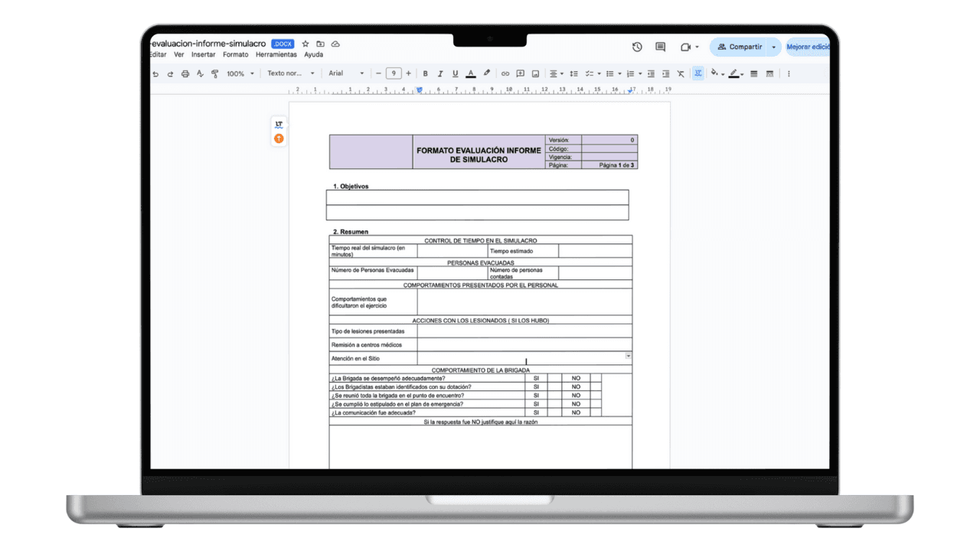Screen dimensions: 980x551
Task: Insert an image from the toolbar
Action: (x=534, y=73)
